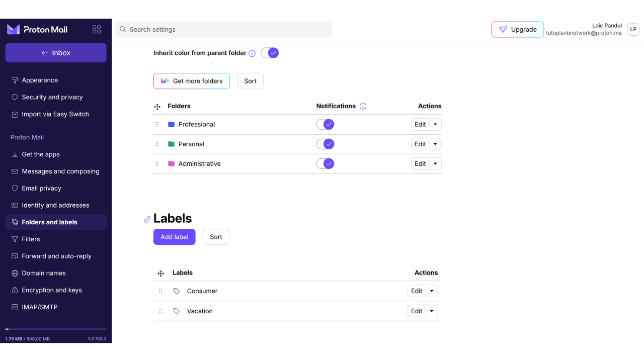The height and width of the screenshot is (362, 644).
Task: Click the Get more folders button
Action: [191, 81]
